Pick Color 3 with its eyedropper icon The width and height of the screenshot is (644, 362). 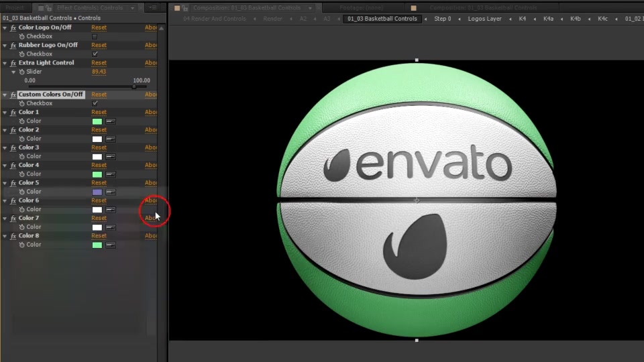[x=111, y=156]
